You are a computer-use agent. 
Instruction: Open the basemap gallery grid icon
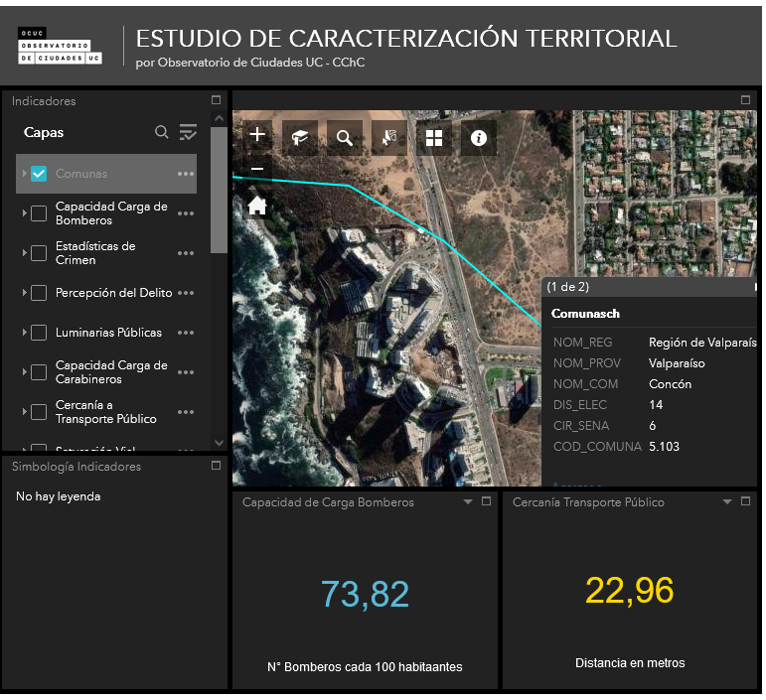point(434,138)
